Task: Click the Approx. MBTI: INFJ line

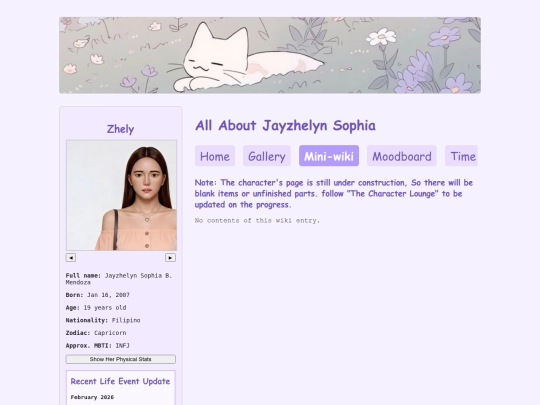Action: [97, 346]
